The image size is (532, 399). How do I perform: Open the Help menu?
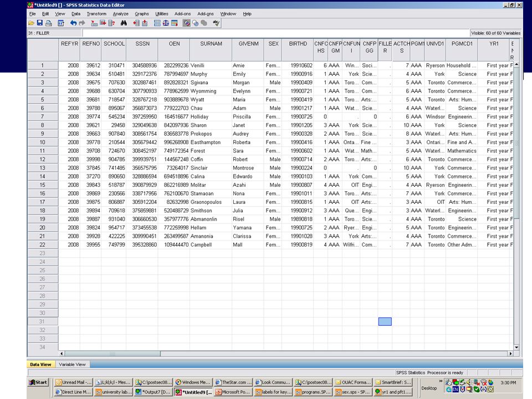pyautogui.click(x=247, y=14)
